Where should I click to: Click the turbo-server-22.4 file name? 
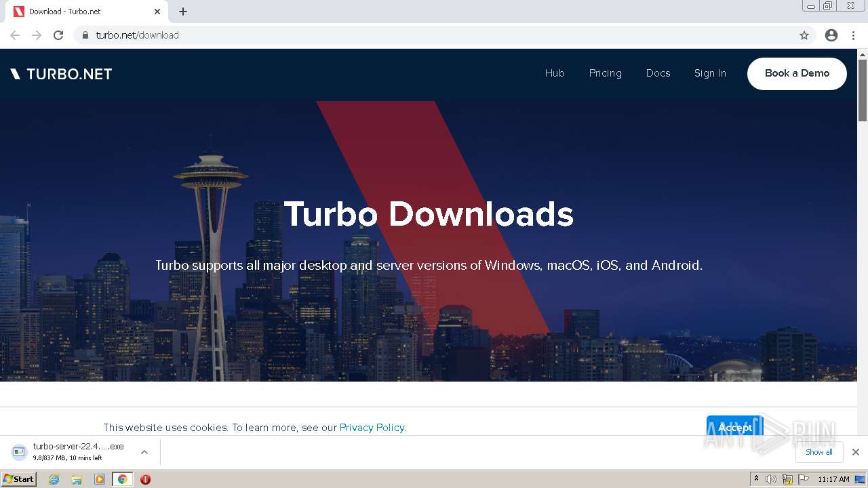(x=79, y=447)
